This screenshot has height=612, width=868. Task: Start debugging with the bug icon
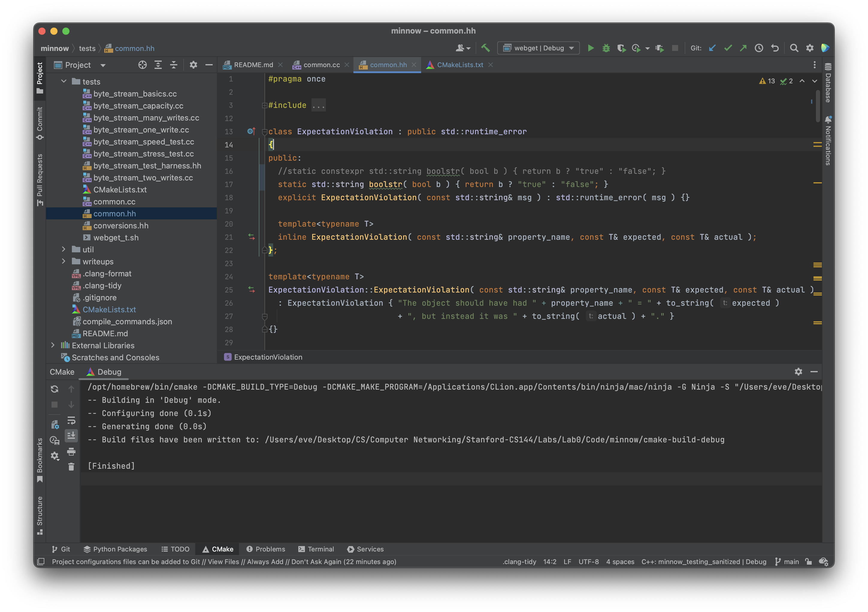click(x=606, y=48)
